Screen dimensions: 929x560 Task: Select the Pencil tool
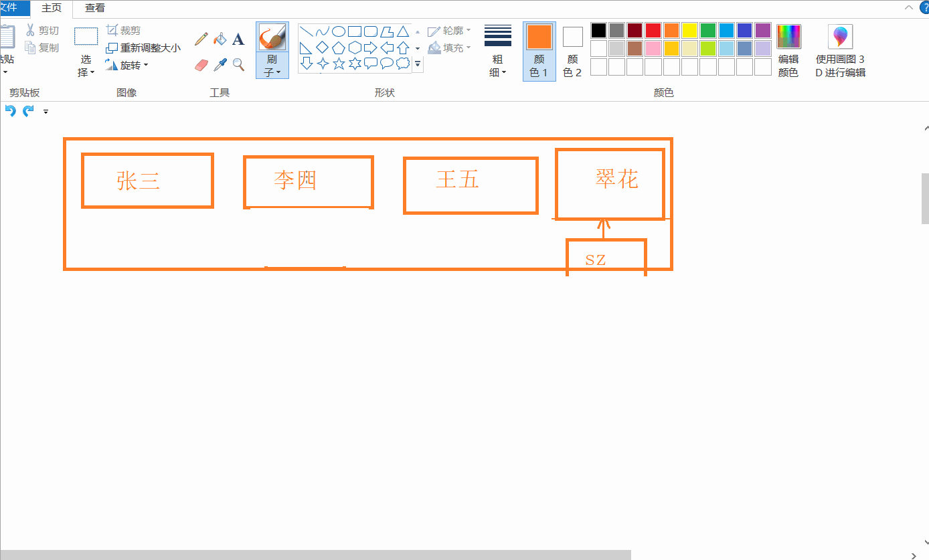(x=201, y=39)
